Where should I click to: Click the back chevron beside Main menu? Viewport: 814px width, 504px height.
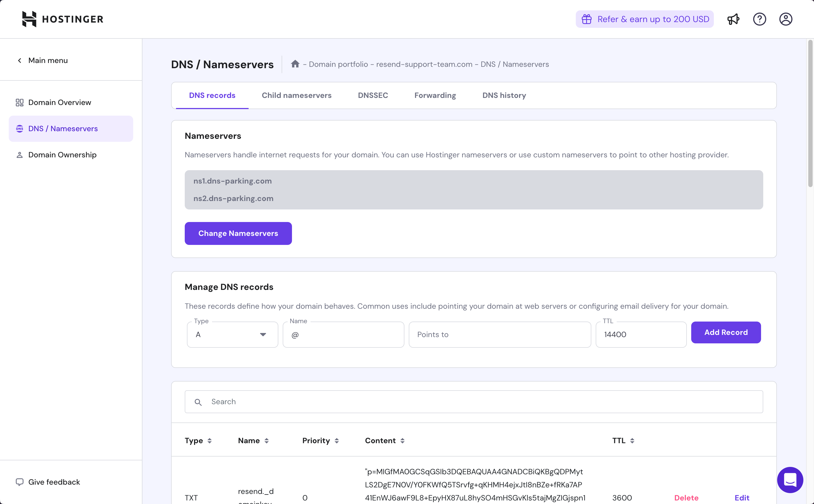click(x=19, y=60)
